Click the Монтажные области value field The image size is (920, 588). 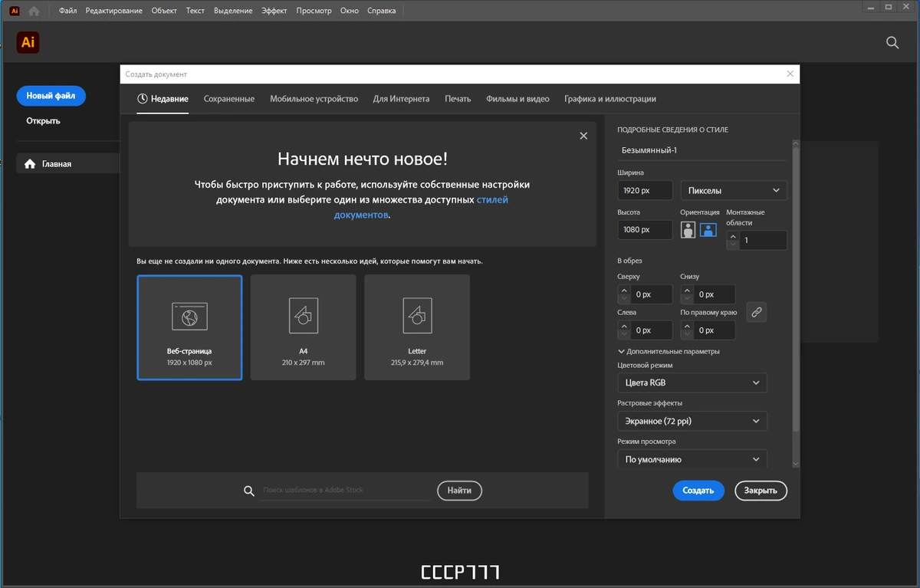tap(763, 240)
